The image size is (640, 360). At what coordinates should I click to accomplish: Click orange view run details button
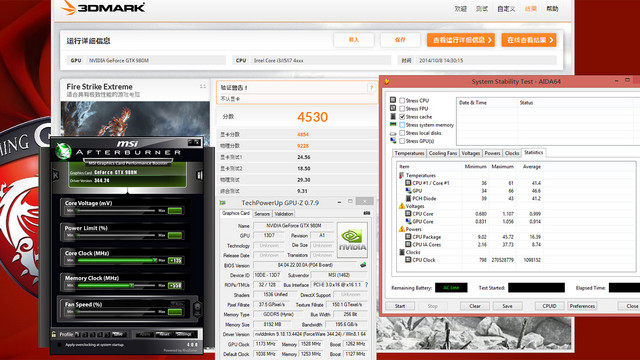(461, 40)
